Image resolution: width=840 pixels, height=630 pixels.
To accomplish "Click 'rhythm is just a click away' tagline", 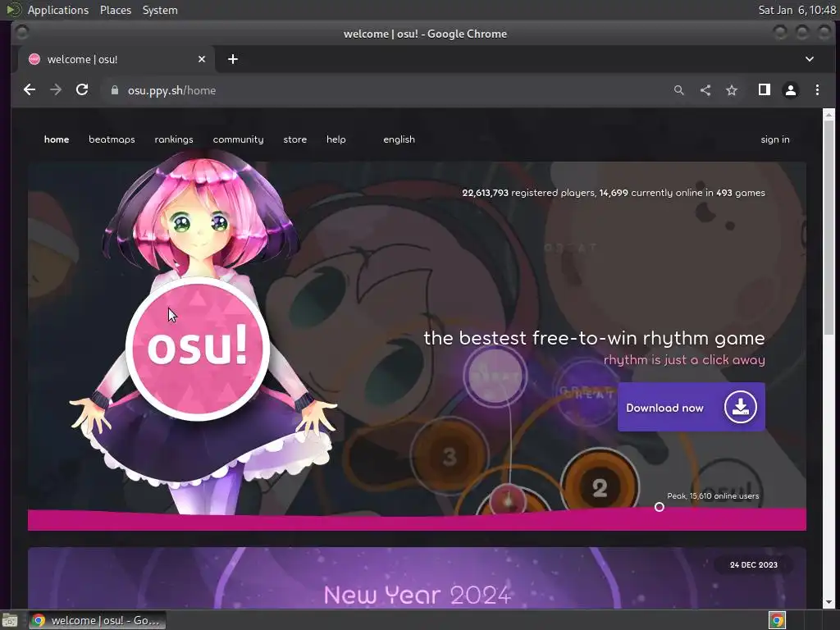I will 684,360.
